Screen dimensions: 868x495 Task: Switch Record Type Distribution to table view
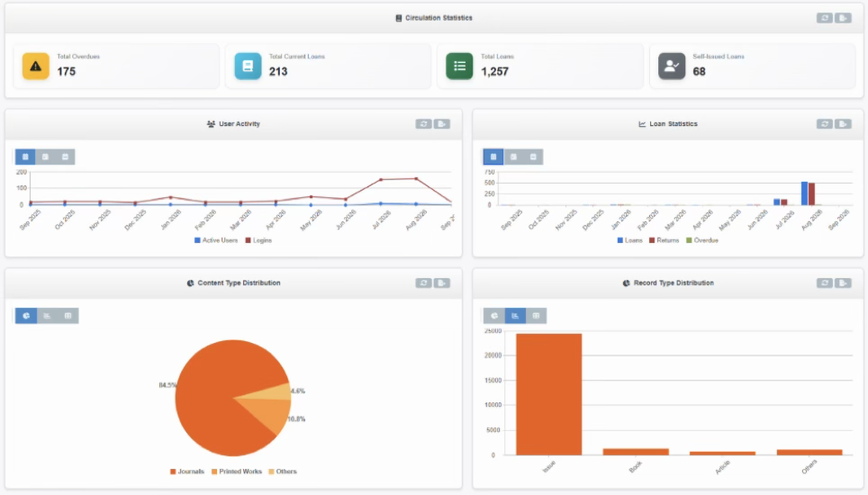click(536, 316)
